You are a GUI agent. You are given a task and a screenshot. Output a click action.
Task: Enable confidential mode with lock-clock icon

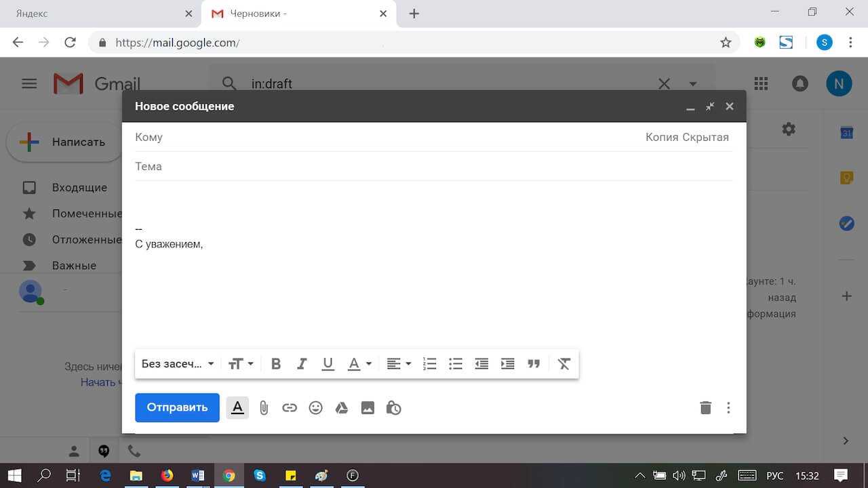(393, 408)
